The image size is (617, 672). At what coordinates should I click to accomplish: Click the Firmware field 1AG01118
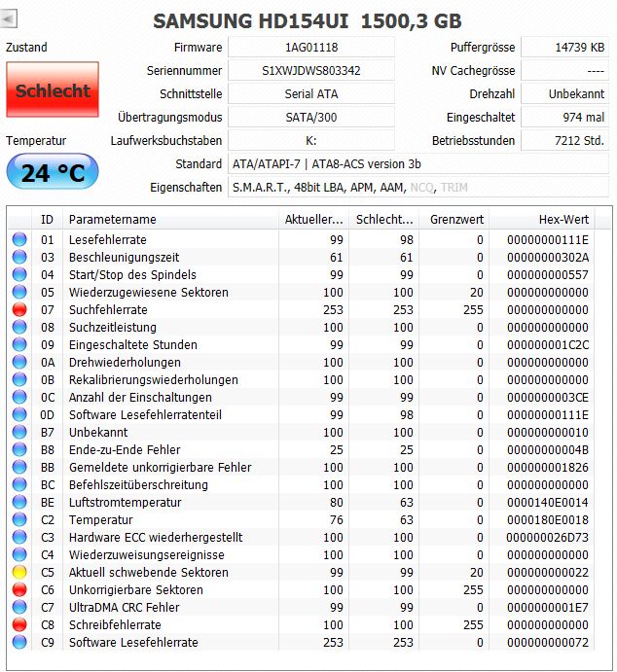(x=311, y=47)
